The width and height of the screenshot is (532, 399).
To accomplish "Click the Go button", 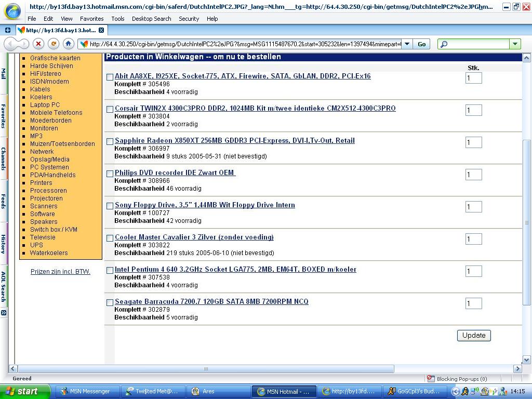I will 422,44.
